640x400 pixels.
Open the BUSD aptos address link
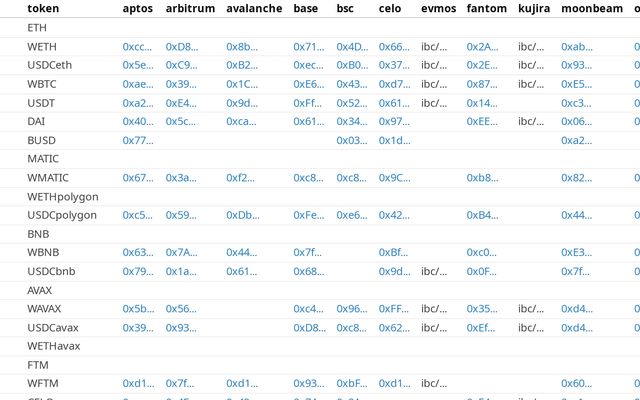(x=138, y=140)
